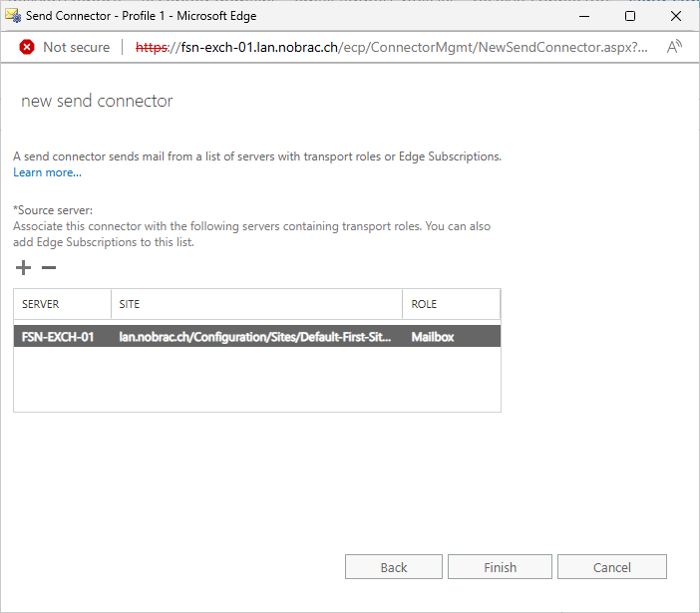The height and width of the screenshot is (613, 700).
Task: Minimize the Send Connector window
Action: [584, 16]
